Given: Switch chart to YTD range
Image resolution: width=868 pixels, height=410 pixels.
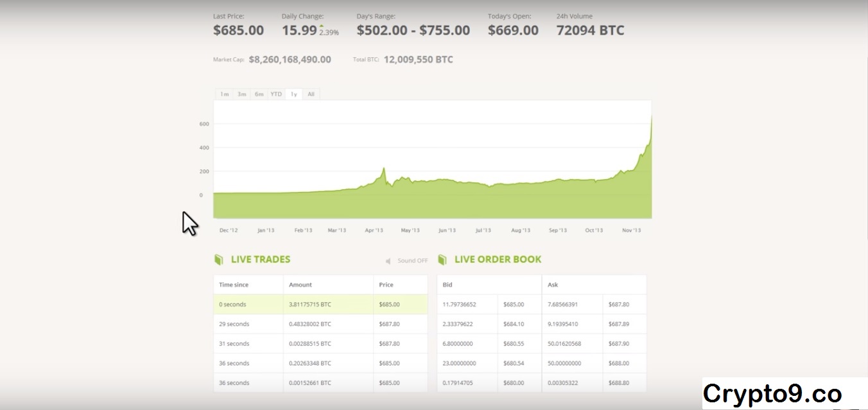Looking at the screenshot, I should [276, 94].
